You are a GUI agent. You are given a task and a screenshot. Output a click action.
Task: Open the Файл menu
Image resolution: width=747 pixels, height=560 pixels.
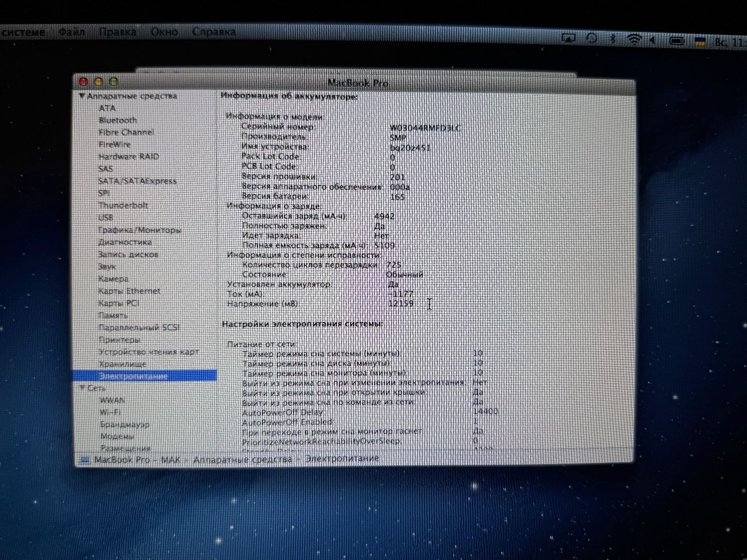72,32
